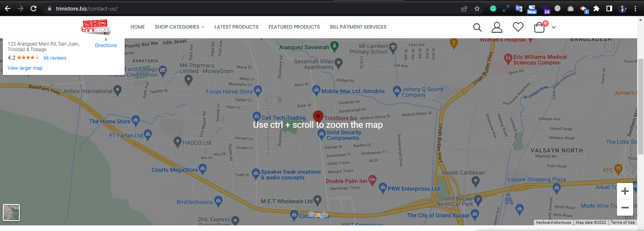Open the Extensions puzzle piece menu

596,8
